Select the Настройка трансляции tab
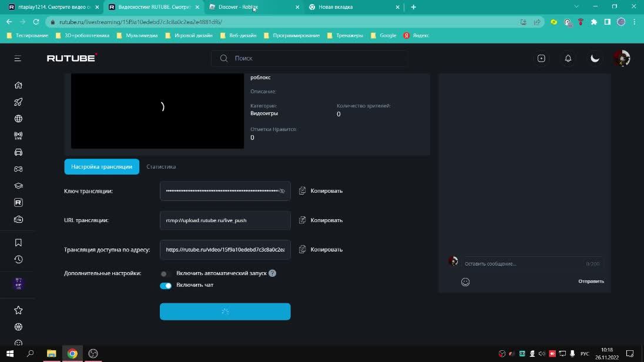644x362 pixels. pos(102,167)
